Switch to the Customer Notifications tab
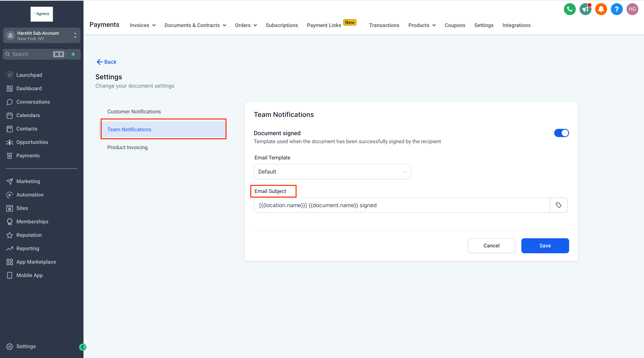The image size is (644, 358). pyautogui.click(x=134, y=112)
